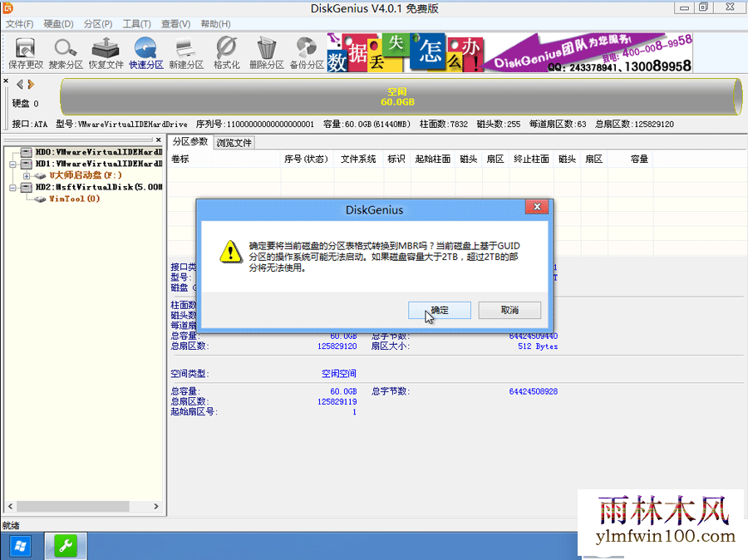Select the WimTool (O) volume
This screenshot has width=748, height=560.
point(75,199)
